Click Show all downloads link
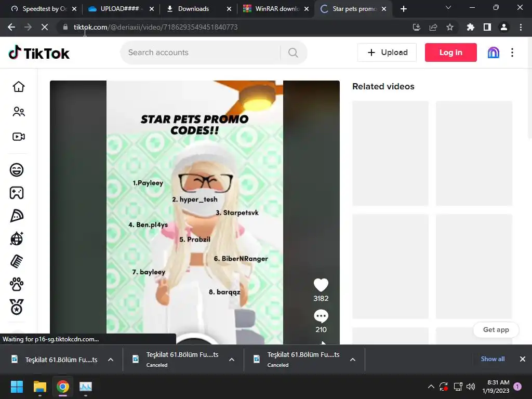532x399 pixels. (x=493, y=358)
